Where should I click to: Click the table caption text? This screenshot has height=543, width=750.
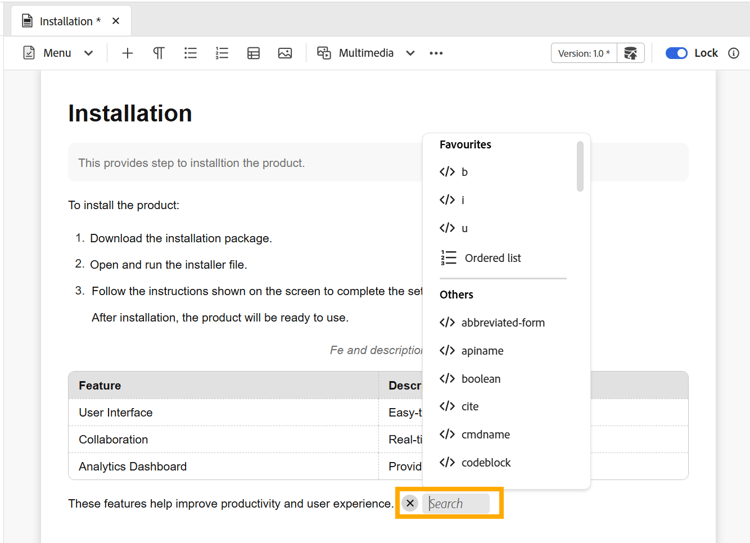coord(376,350)
